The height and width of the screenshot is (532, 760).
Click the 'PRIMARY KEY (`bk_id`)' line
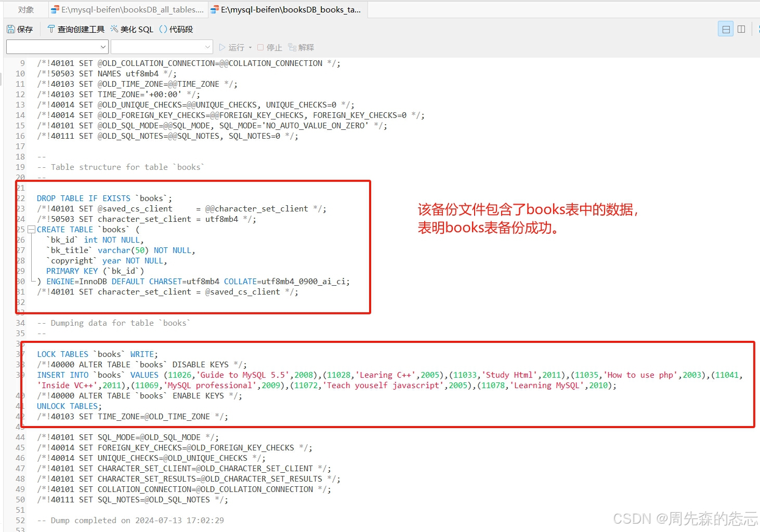95,271
